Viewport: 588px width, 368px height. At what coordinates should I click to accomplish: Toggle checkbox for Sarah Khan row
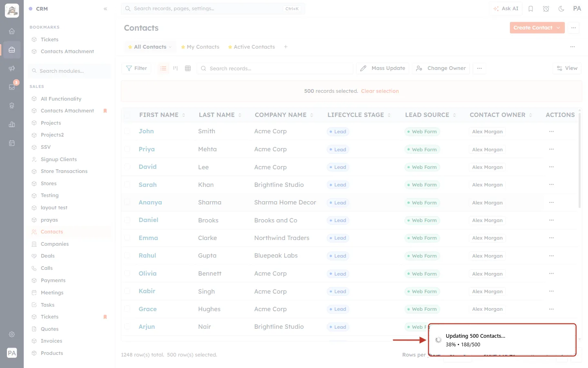tap(127, 185)
